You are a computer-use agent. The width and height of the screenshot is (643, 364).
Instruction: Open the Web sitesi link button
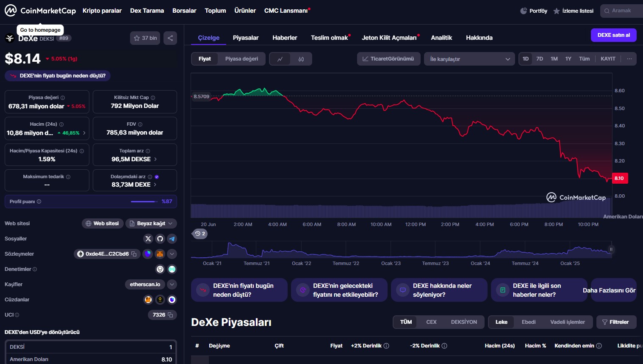[102, 223]
